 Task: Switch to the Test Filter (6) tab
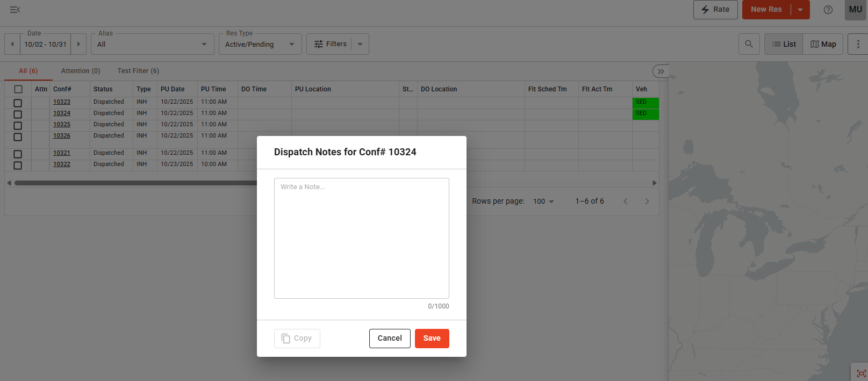pyautogui.click(x=138, y=71)
